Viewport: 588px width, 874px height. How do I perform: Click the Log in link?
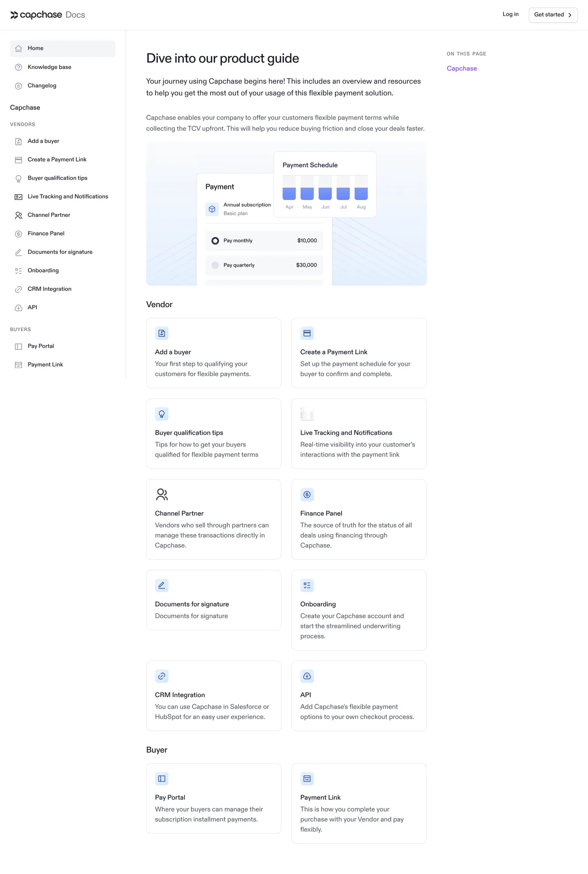click(510, 14)
